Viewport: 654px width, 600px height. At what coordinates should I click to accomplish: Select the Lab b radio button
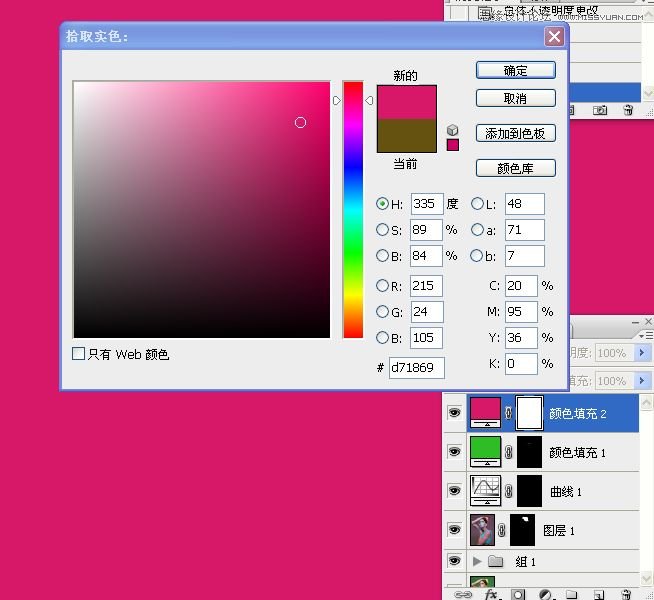click(x=476, y=255)
